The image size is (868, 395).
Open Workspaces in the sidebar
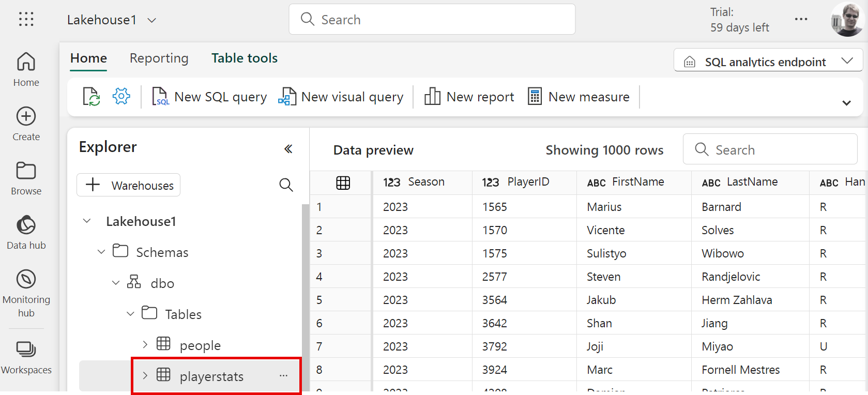tap(26, 357)
